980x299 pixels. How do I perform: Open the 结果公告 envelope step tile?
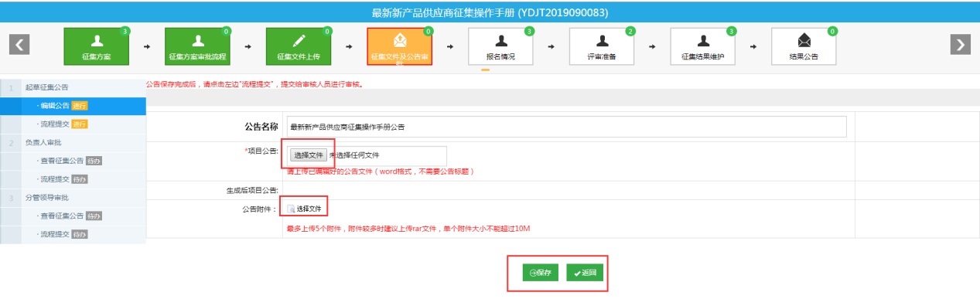coord(804,46)
